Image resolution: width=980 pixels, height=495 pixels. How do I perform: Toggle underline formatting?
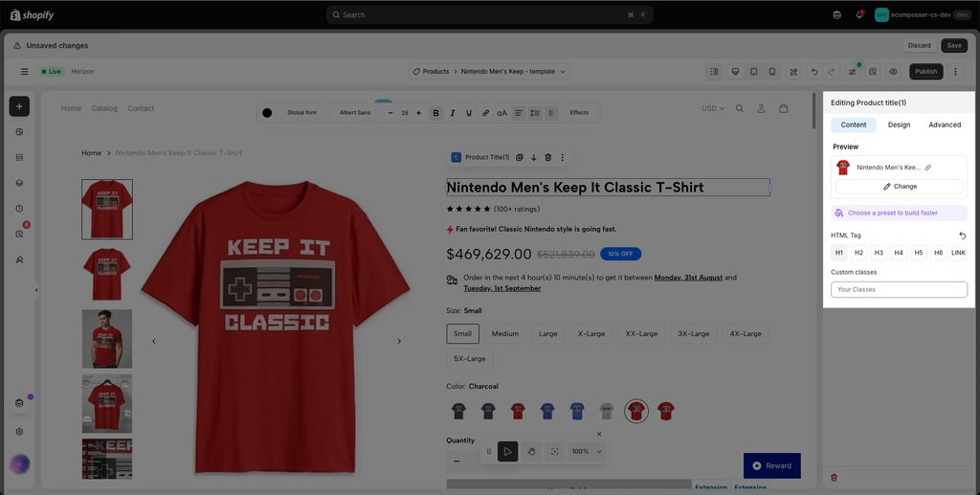point(469,113)
